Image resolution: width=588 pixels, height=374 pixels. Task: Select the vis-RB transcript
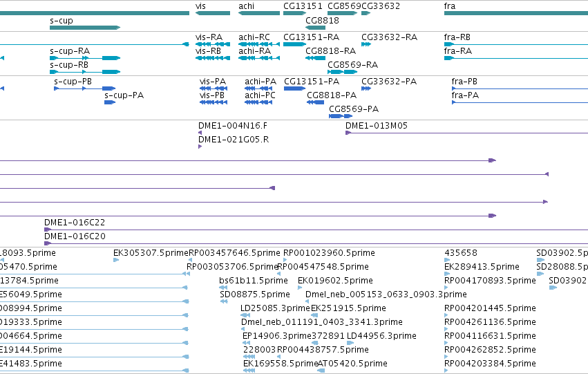pyautogui.click(x=213, y=58)
